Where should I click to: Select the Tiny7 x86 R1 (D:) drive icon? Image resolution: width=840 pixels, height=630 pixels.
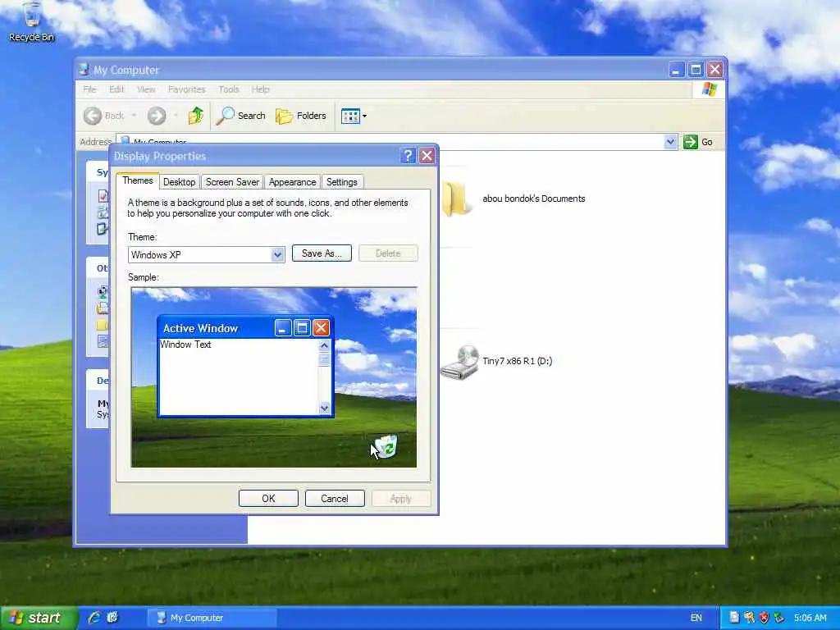tap(459, 362)
